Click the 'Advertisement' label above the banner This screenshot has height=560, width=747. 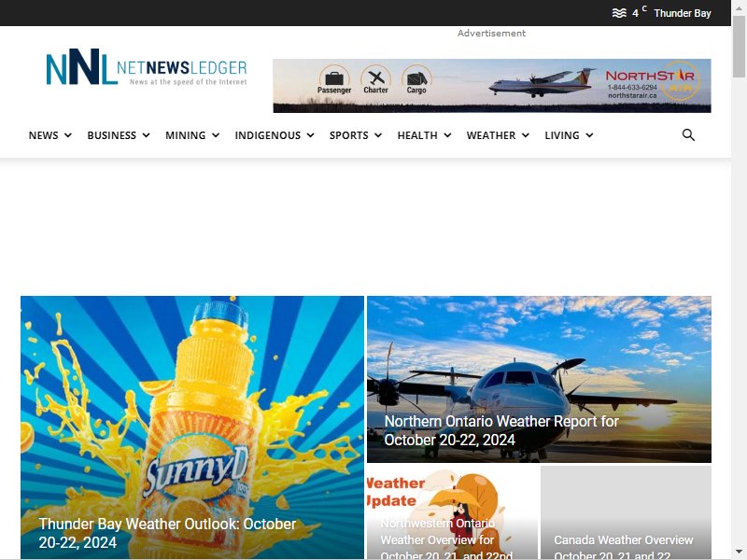click(x=492, y=34)
